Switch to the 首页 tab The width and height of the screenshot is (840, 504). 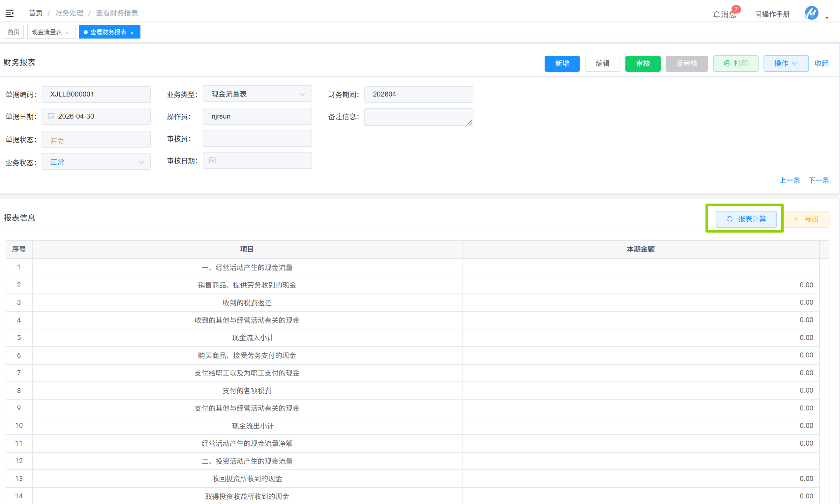pos(14,32)
